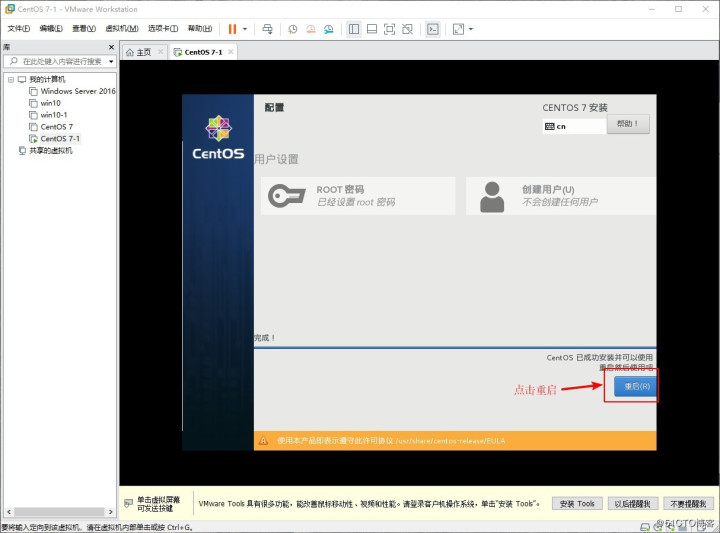This screenshot has width=720, height=533.
Task: Select the 我的计算机 tree item
Action: 42,79
